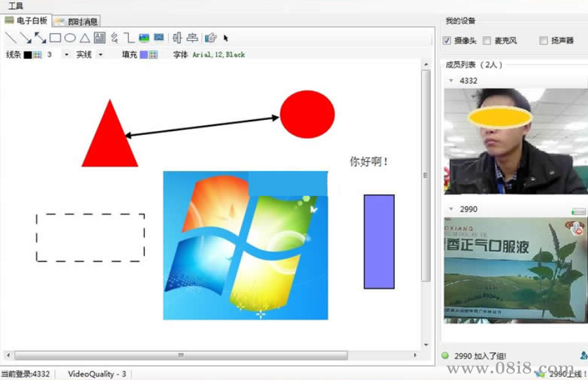Toggle the 摄像头 camera checkbox
Screen dimensions: 588x380
(x=447, y=41)
